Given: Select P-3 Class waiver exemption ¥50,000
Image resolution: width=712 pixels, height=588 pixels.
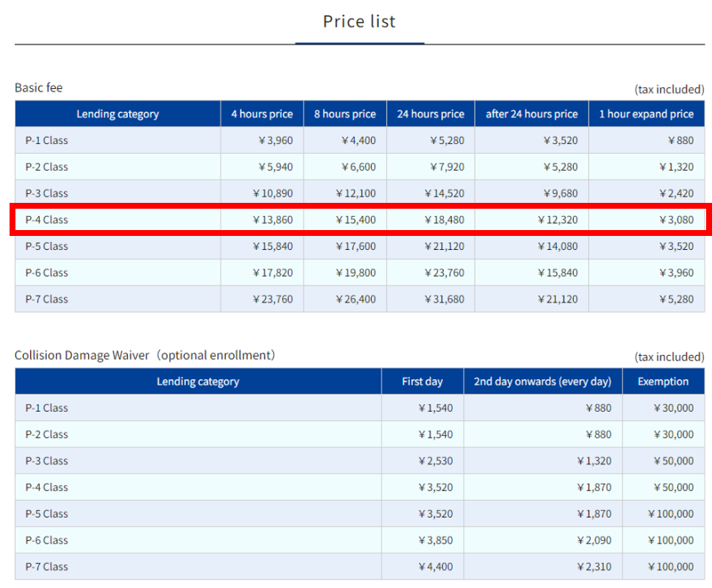Looking at the screenshot, I should tap(674, 461).
